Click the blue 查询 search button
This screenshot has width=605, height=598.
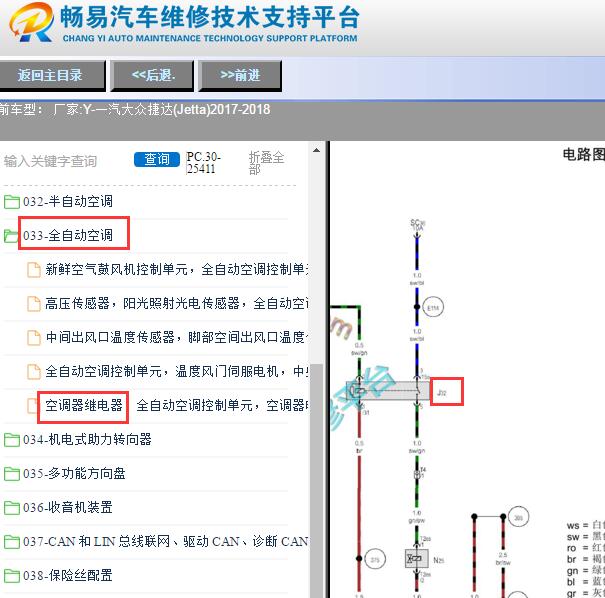click(157, 159)
